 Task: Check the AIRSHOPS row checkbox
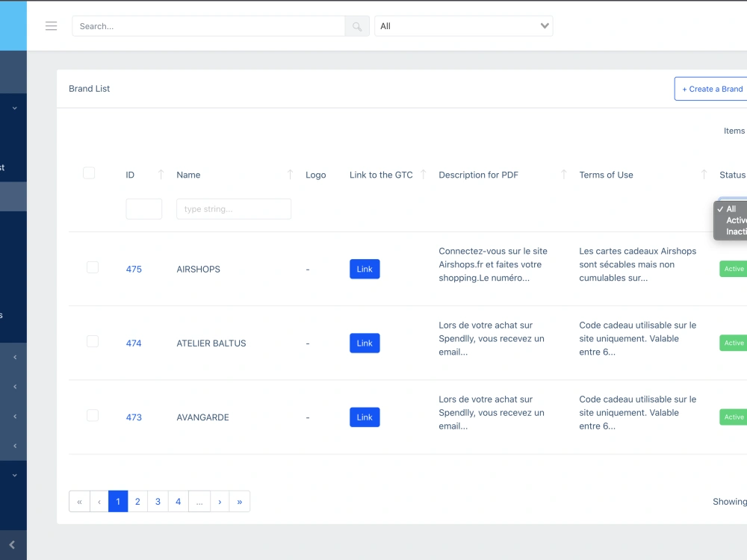[x=93, y=267]
